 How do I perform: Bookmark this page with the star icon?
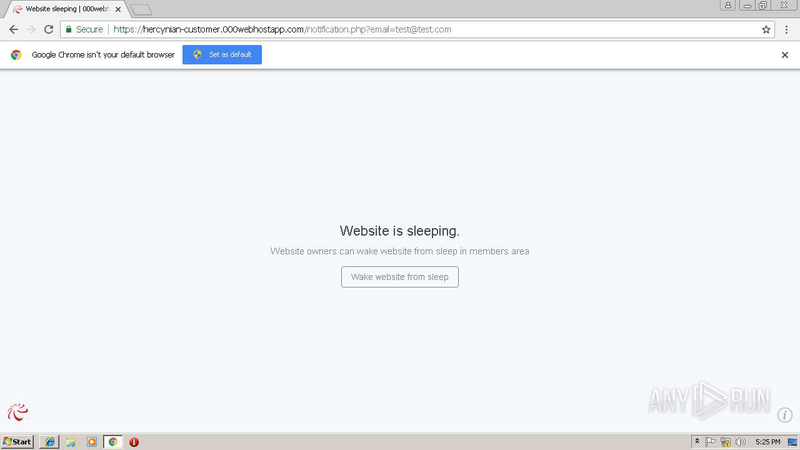coord(766,30)
